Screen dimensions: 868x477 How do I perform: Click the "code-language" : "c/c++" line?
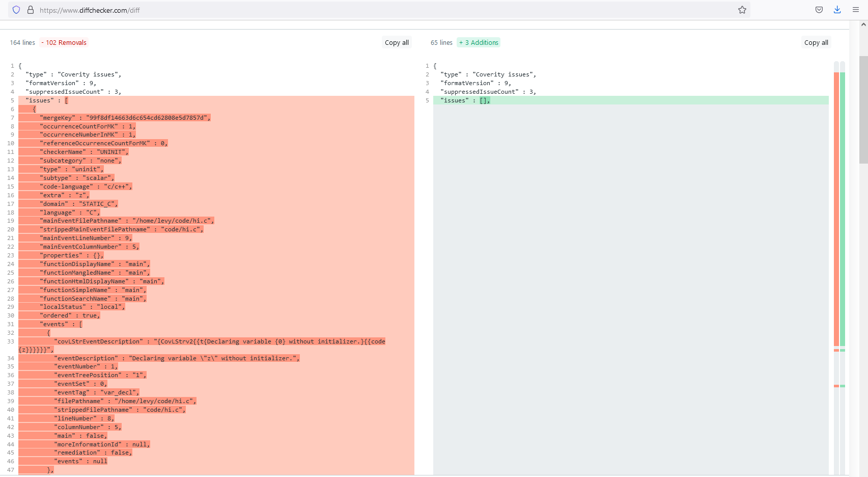86,187
